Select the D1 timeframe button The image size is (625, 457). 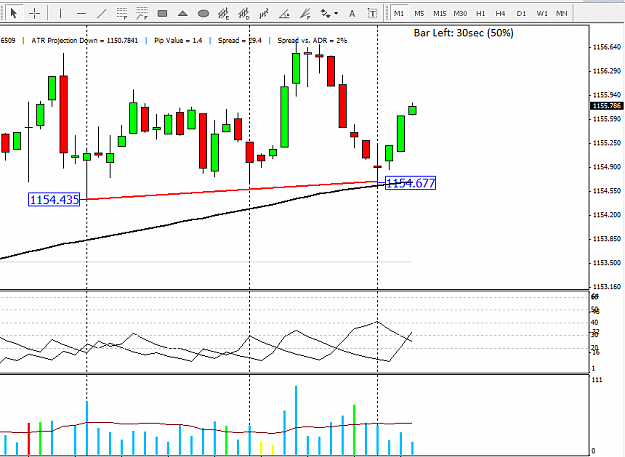click(x=521, y=14)
